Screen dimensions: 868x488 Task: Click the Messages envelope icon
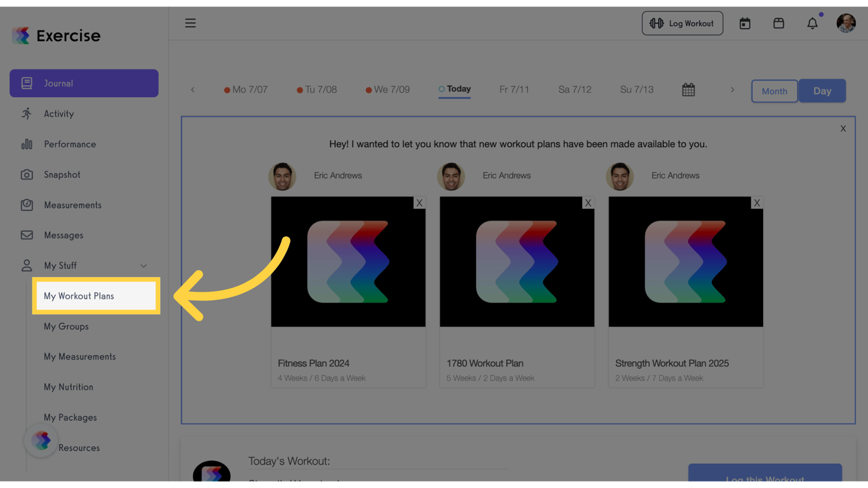click(27, 235)
